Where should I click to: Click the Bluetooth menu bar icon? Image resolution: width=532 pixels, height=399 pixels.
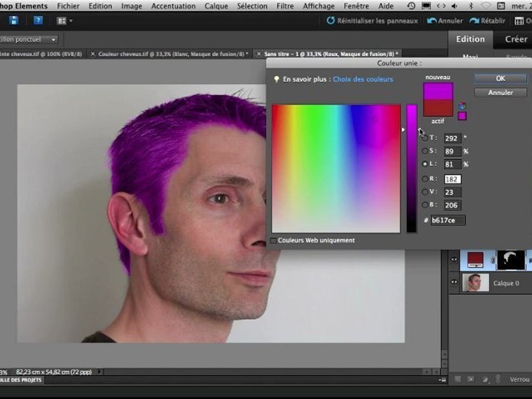(x=471, y=6)
